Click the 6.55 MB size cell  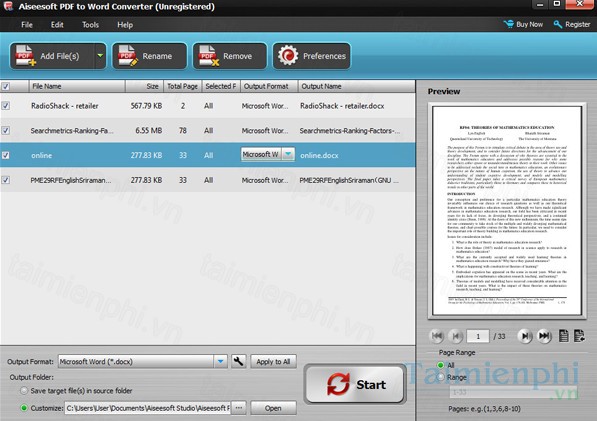(148, 131)
